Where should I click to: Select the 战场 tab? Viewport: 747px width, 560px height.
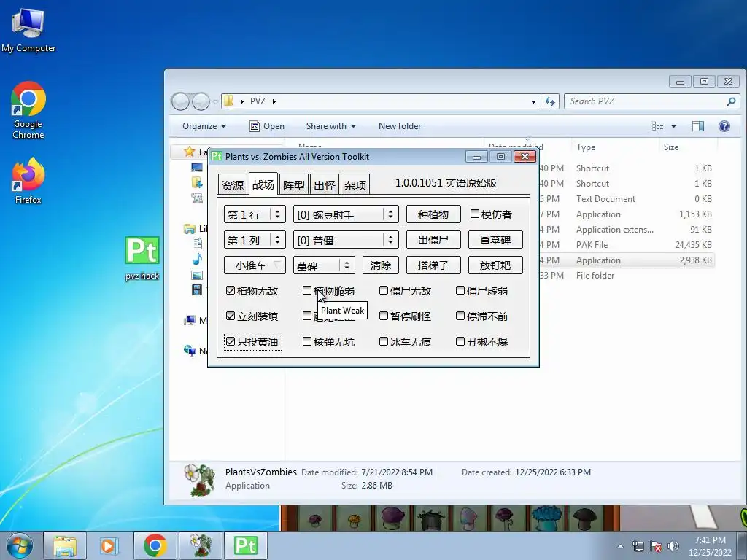263,184
